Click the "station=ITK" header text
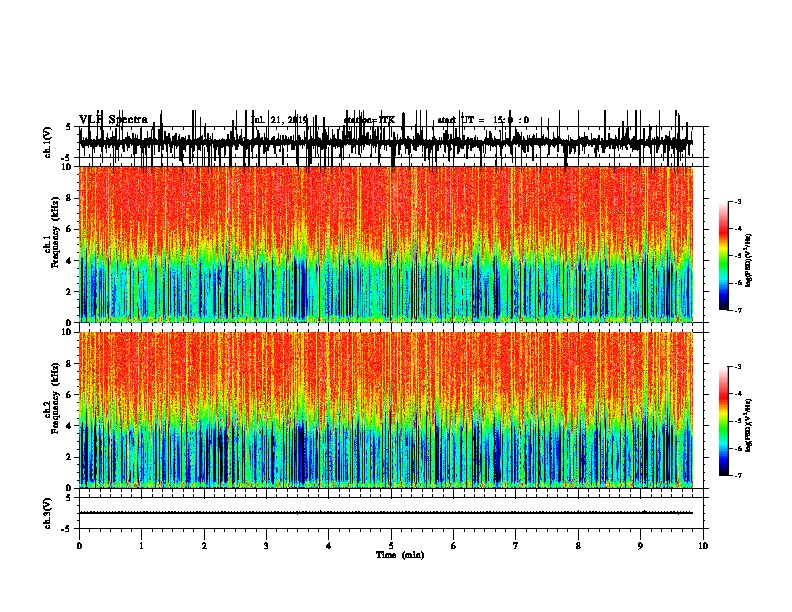This screenshot has height=612, width=792. tap(369, 120)
